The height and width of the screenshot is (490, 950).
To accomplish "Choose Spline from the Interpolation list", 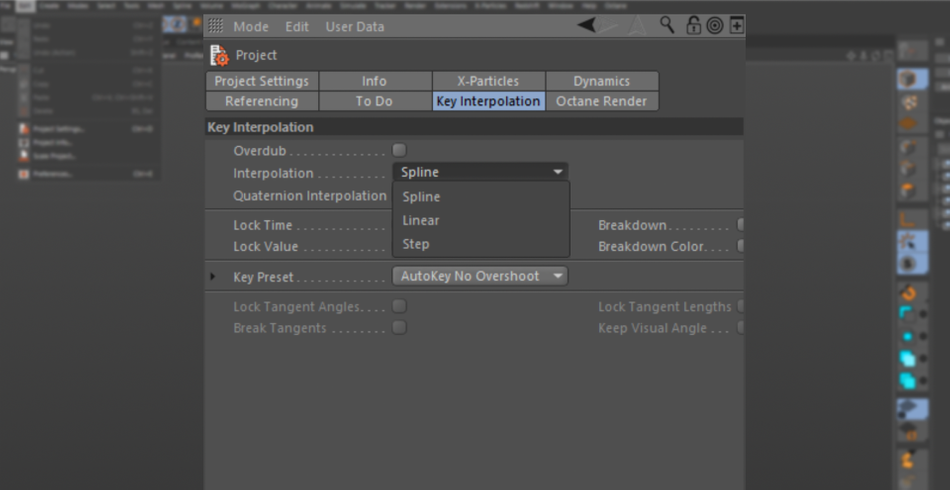I will [481, 197].
